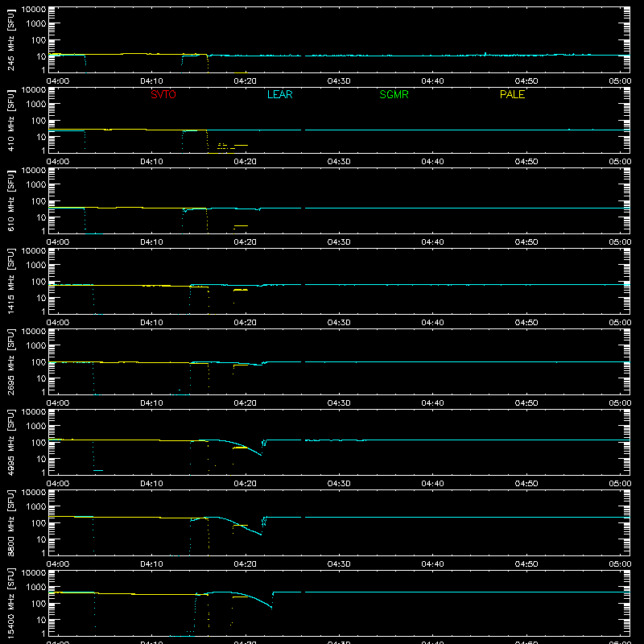Click the green SGMR legend label
This screenshot has width=644, height=644.
[x=394, y=94]
